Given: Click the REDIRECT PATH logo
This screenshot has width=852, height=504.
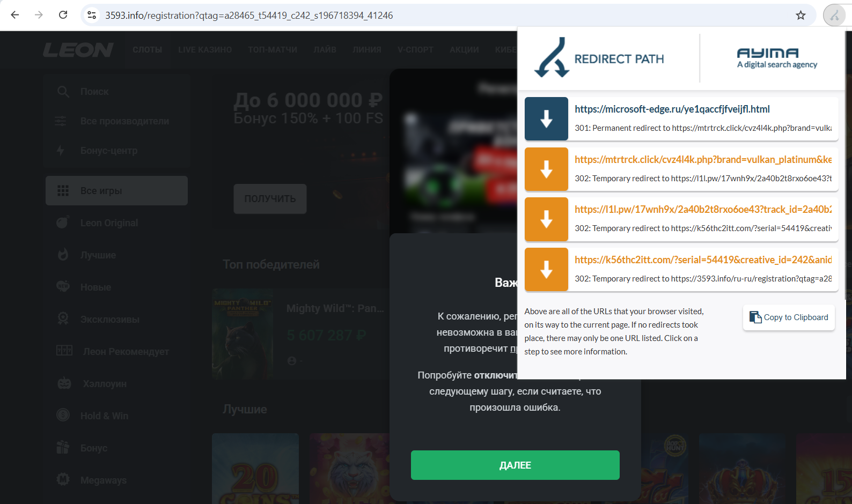Looking at the screenshot, I should click(x=599, y=58).
